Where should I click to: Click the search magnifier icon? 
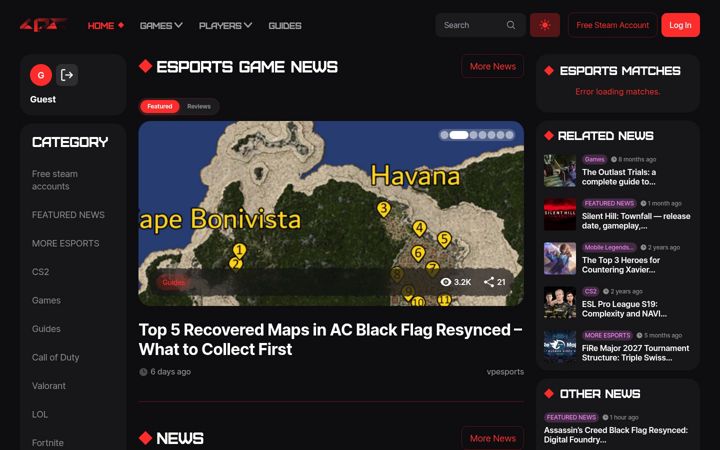pyautogui.click(x=511, y=25)
